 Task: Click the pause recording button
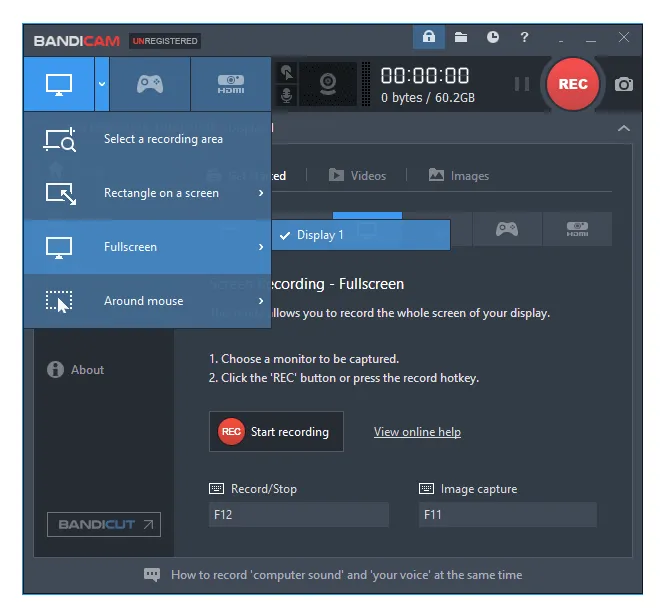pos(521,84)
